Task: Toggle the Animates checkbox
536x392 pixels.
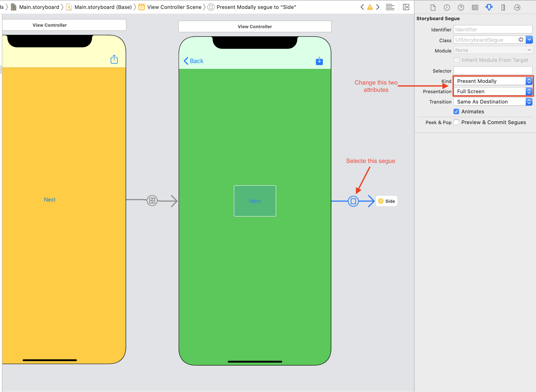Action: [457, 111]
